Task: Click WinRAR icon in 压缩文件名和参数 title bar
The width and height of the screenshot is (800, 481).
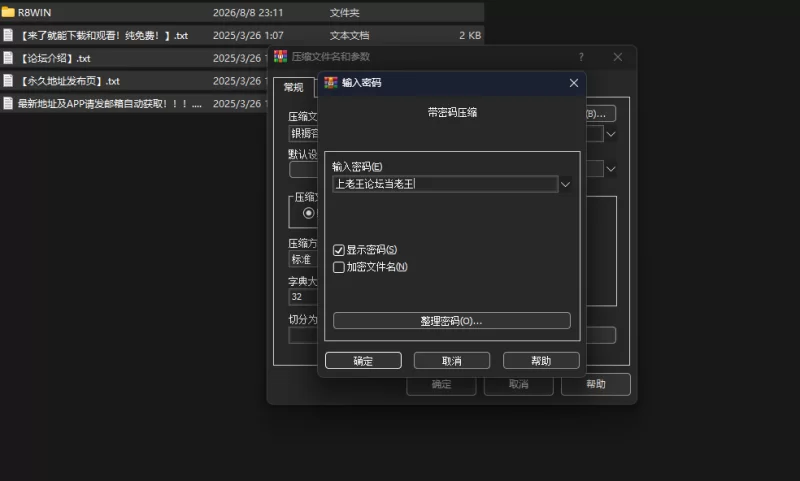Action: (280, 56)
